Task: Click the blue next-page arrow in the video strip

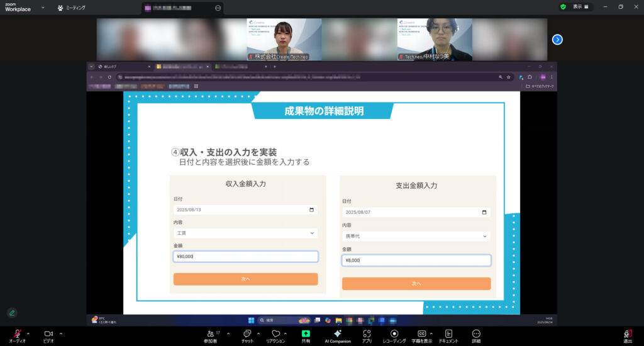Action: 557,40
